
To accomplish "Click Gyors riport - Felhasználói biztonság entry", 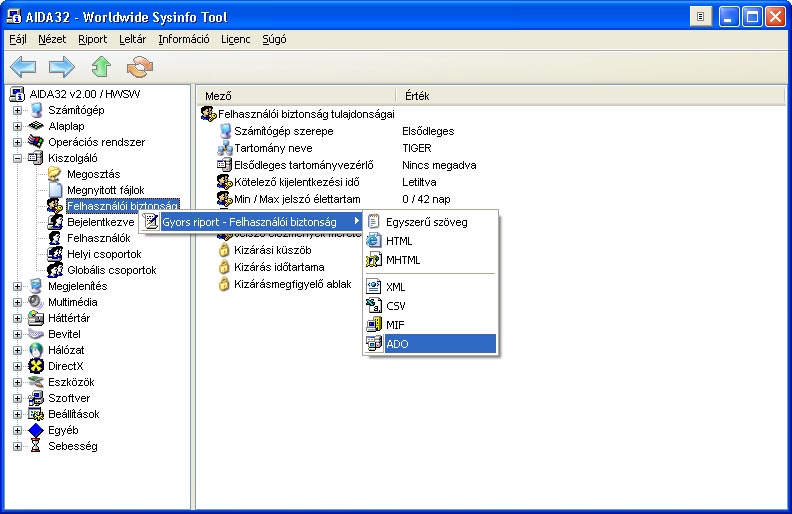I will [251, 222].
